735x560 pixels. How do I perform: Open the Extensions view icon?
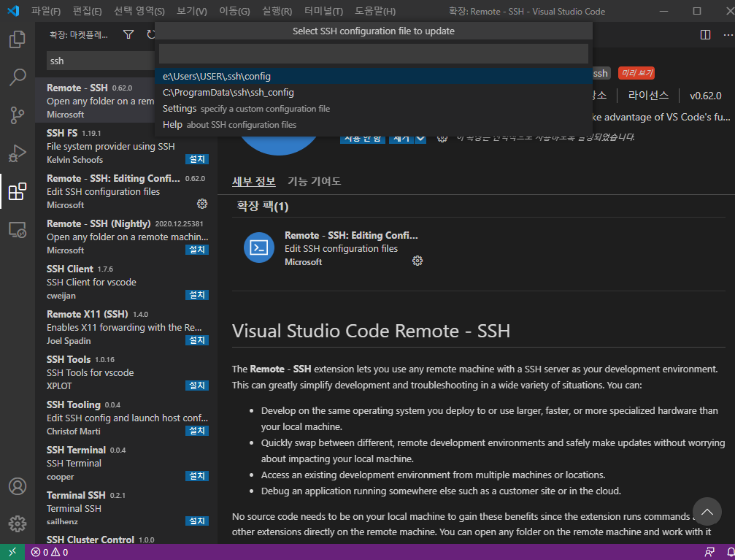[18, 191]
